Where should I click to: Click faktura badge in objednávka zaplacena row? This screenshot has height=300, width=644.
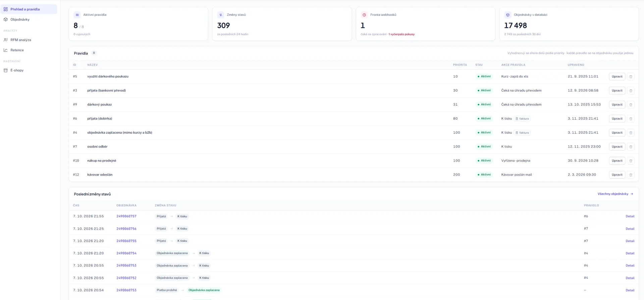point(522,133)
